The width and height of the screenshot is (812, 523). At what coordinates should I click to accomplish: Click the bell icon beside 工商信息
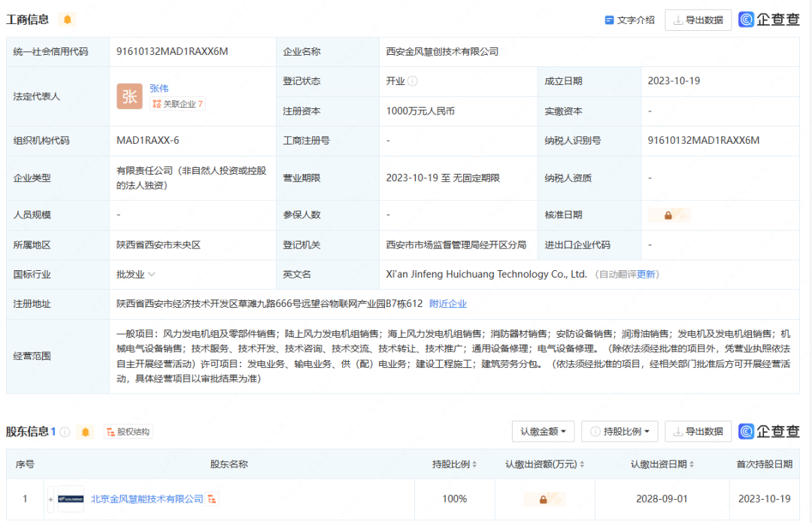67,20
